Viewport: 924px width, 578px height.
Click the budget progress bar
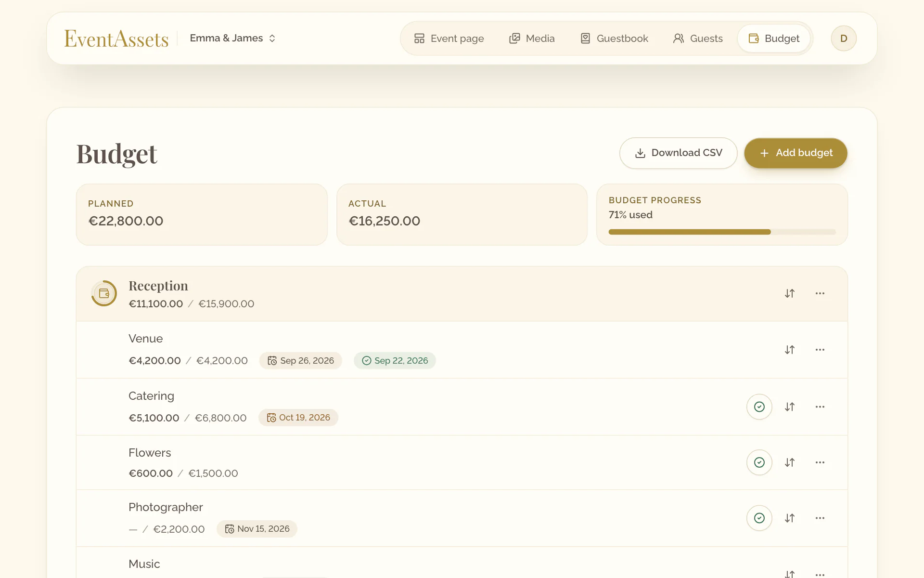click(722, 232)
